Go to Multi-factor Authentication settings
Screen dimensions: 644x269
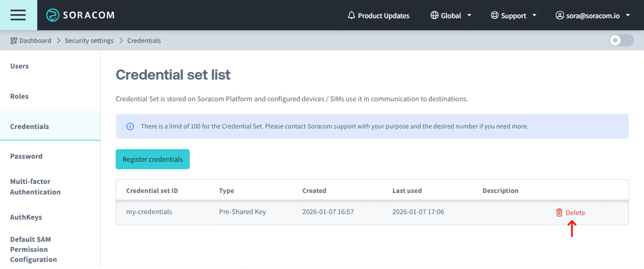tap(35, 186)
